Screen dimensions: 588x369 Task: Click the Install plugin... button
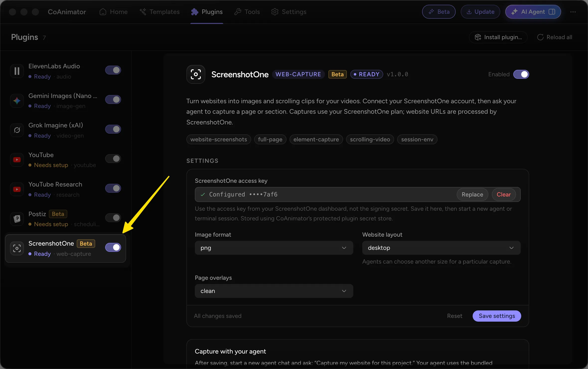[x=498, y=37]
